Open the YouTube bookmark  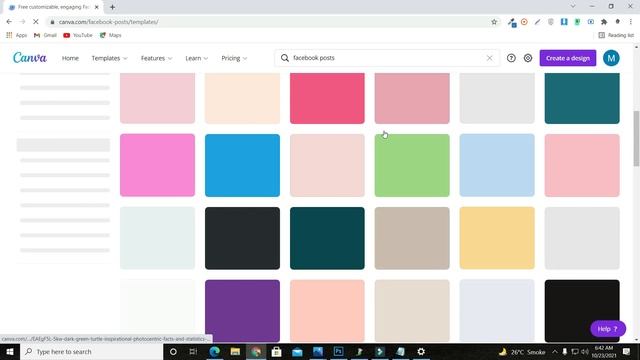tap(78, 35)
